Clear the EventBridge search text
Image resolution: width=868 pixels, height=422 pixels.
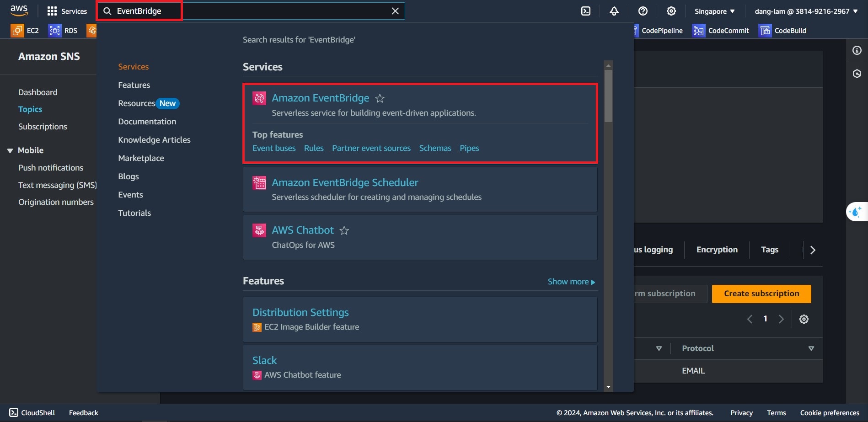click(395, 11)
